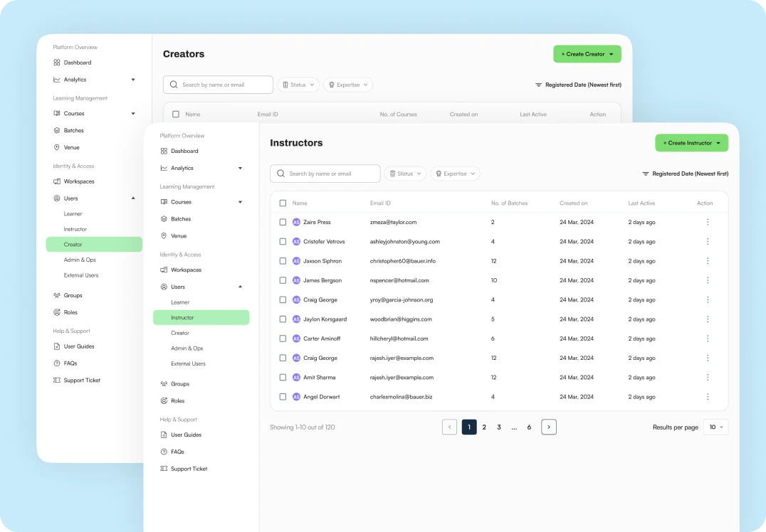Click Venue pin icon in Instructors sidebar
Image resolution: width=766 pixels, height=532 pixels.
164,235
